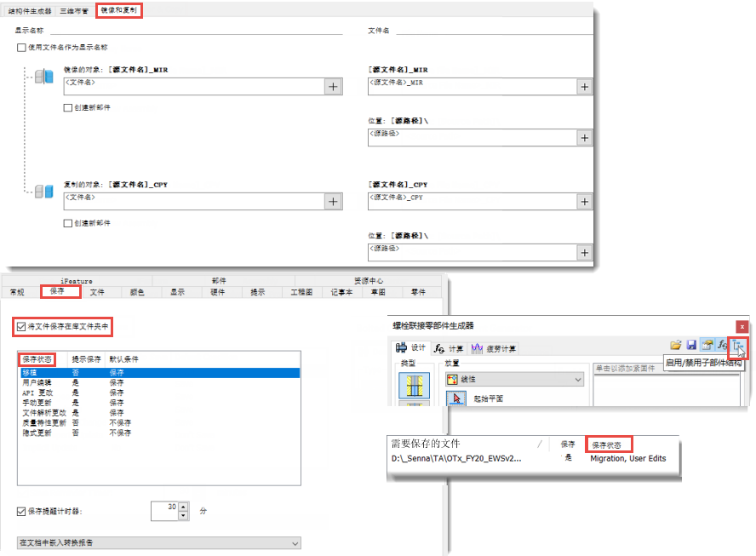Open the 硬件 options tab

pyautogui.click(x=217, y=292)
